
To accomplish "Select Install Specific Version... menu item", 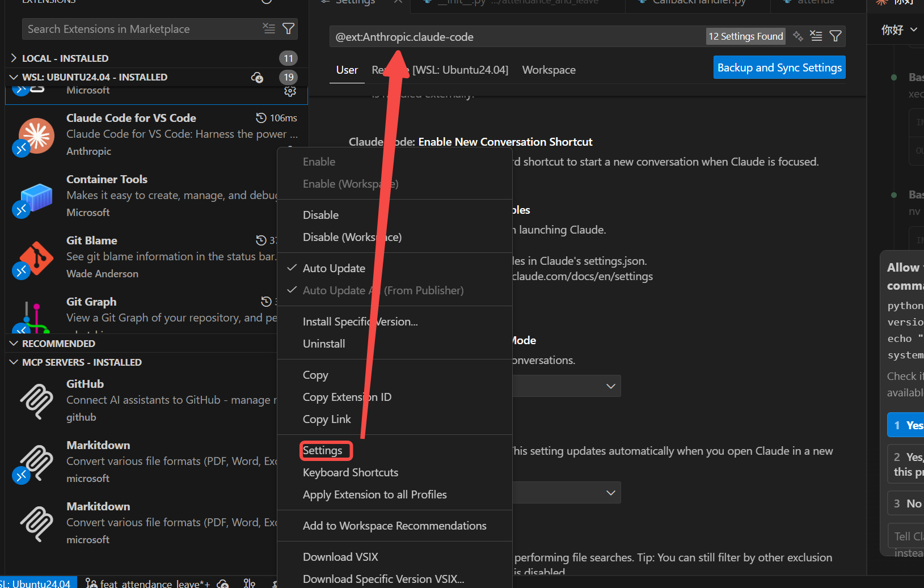I will point(360,322).
